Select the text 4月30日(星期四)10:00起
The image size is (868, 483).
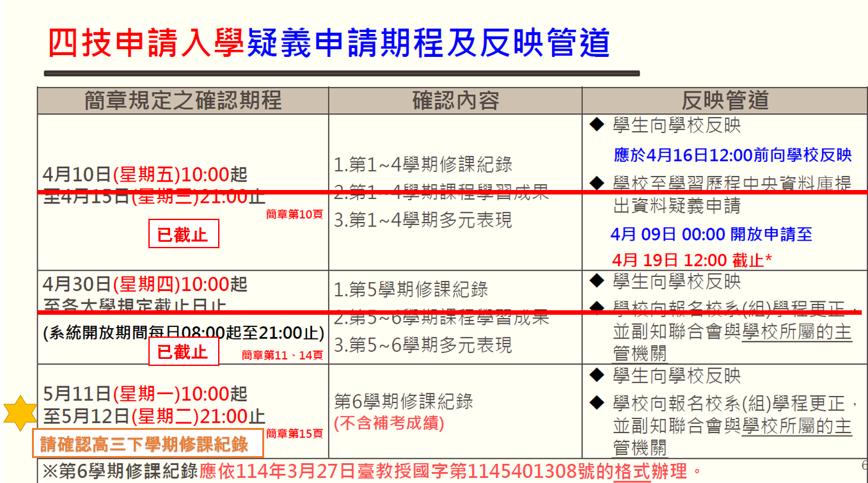pos(145,284)
